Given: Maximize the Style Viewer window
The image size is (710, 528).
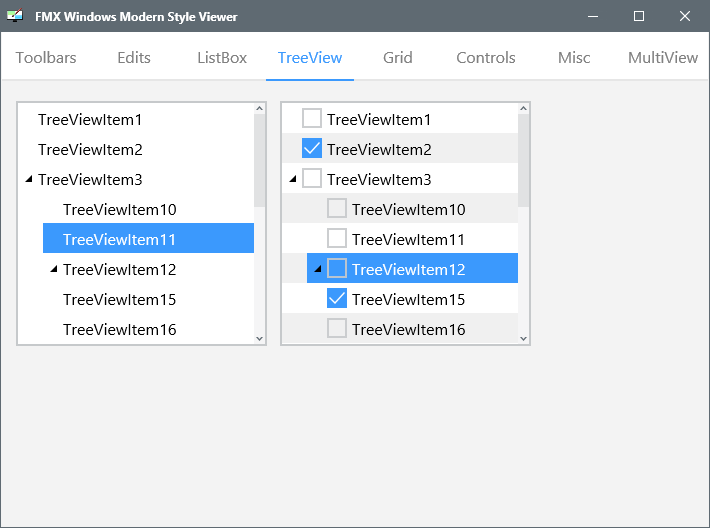Looking at the screenshot, I should point(639,16).
